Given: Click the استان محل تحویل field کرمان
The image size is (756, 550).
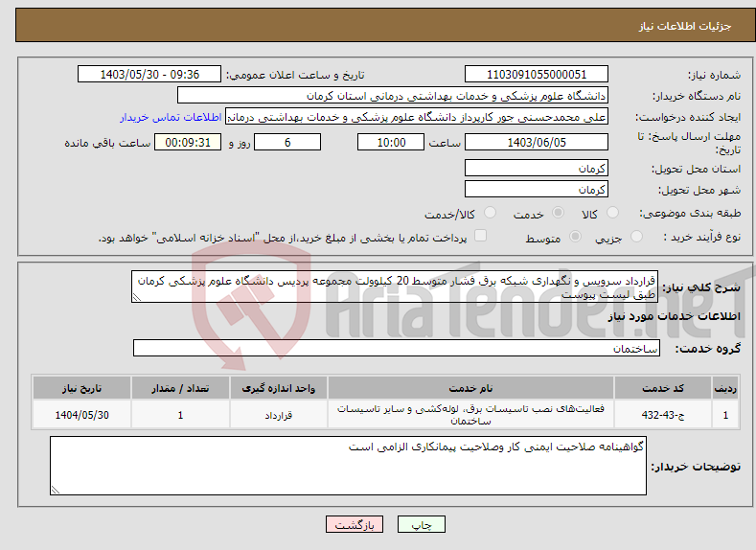Looking at the screenshot, I should (x=537, y=169).
